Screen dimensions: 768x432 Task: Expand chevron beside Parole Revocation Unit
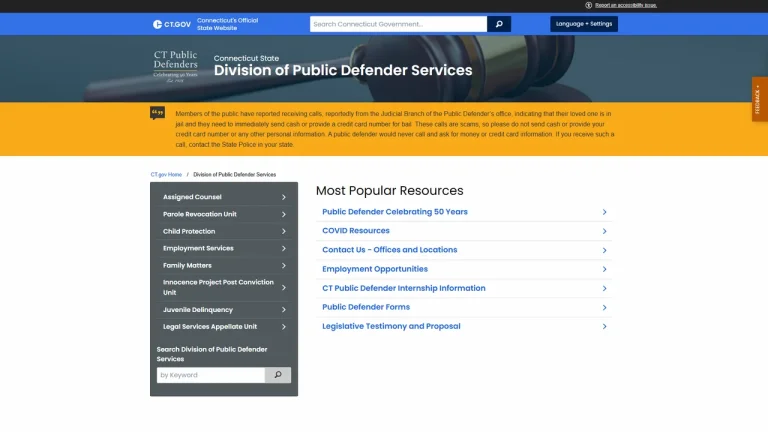click(284, 214)
